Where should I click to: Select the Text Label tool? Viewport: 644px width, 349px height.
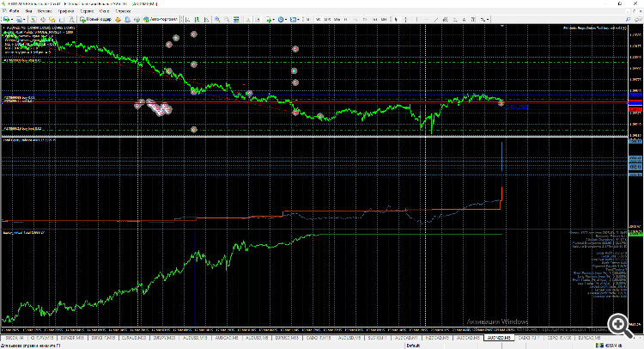coord(473,19)
